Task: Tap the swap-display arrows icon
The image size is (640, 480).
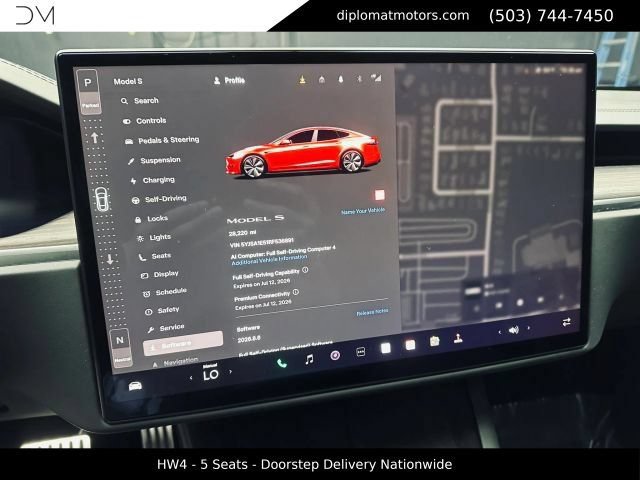Action: (567, 322)
